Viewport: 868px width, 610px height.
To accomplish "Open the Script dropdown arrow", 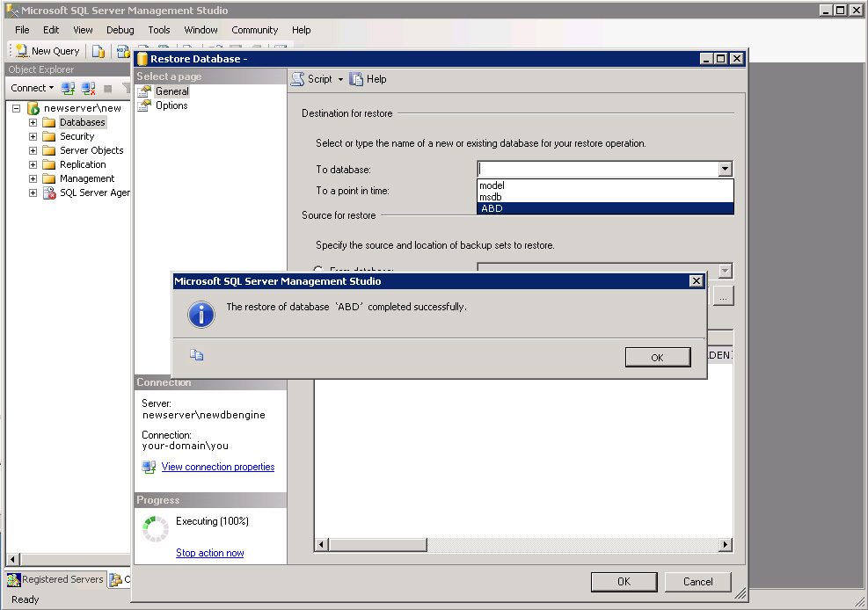I will (340, 80).
